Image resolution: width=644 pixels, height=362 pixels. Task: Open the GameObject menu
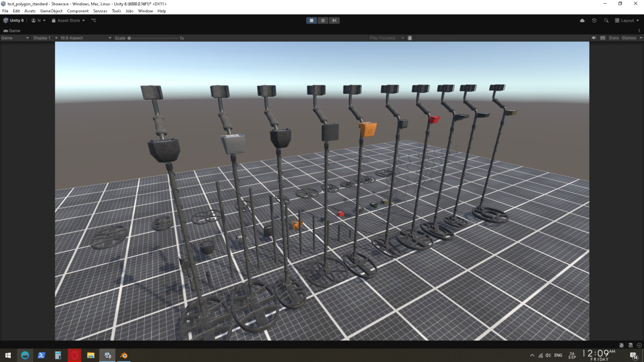point(51,11)
